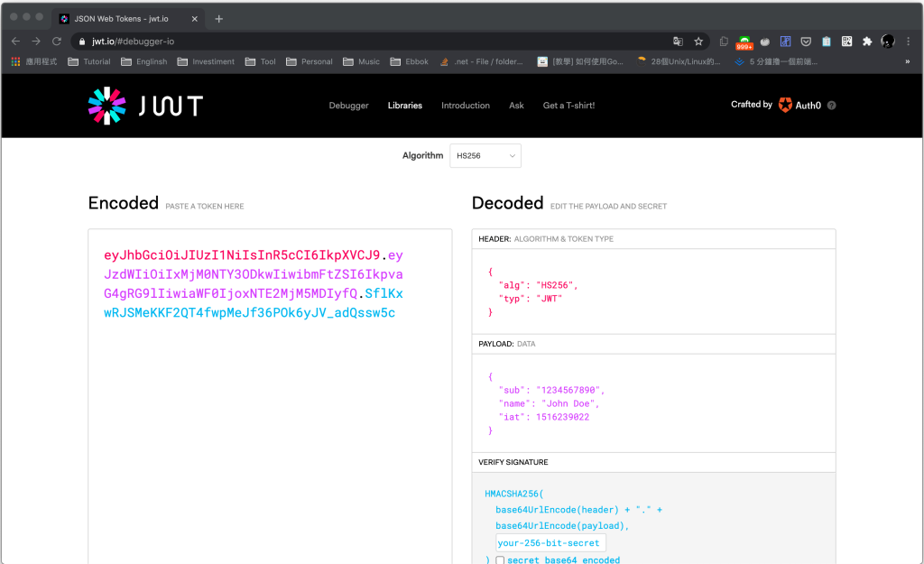Open the Englinsh bookmarks folder

coord(143,61)
